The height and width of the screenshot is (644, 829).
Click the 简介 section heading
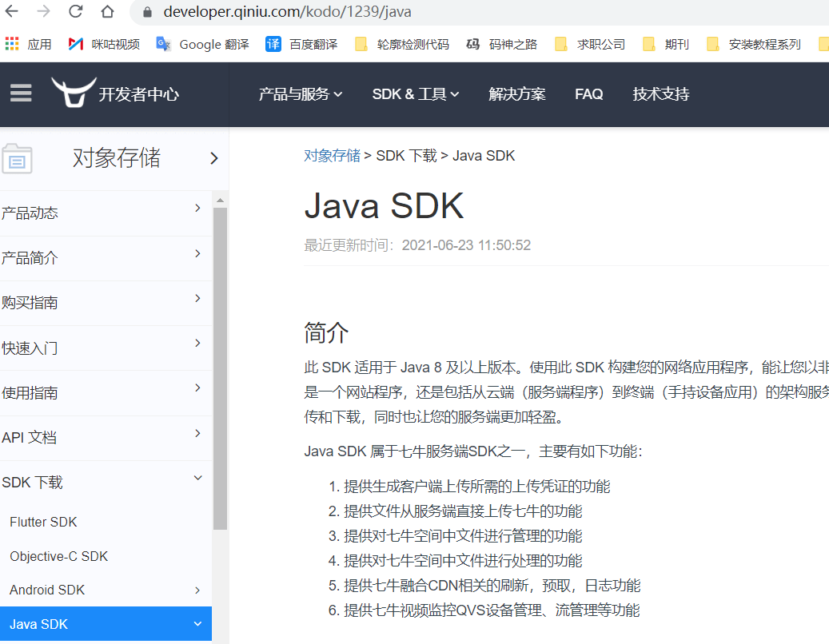(x=326, y=333)
